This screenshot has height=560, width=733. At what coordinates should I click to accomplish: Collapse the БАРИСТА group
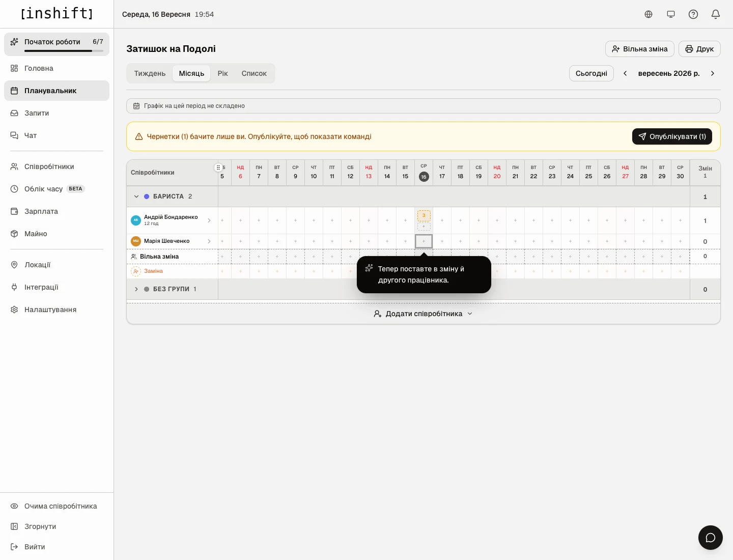[x=136, y=197]
